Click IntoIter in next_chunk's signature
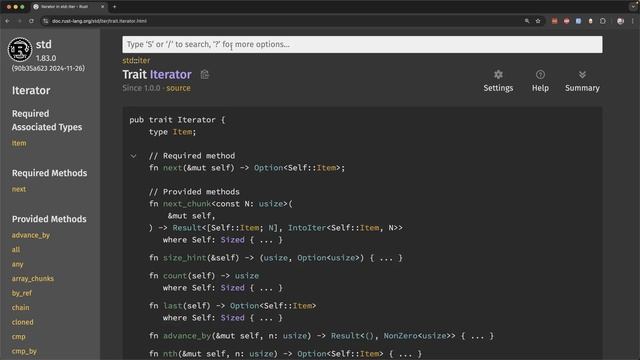Viewport: 640px width, 360px height. point(307,228)
